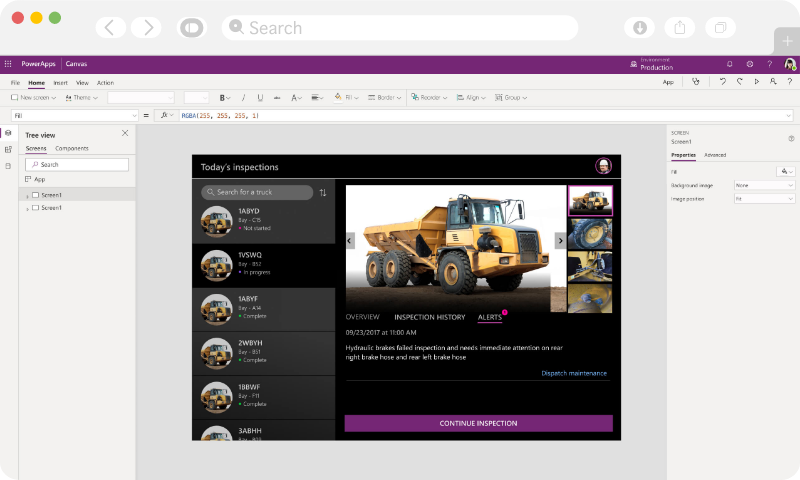The width and height of the screenshot is (800, 480).
Task: Select the Properties tab in right pane
Action: (x=683, y=155)
